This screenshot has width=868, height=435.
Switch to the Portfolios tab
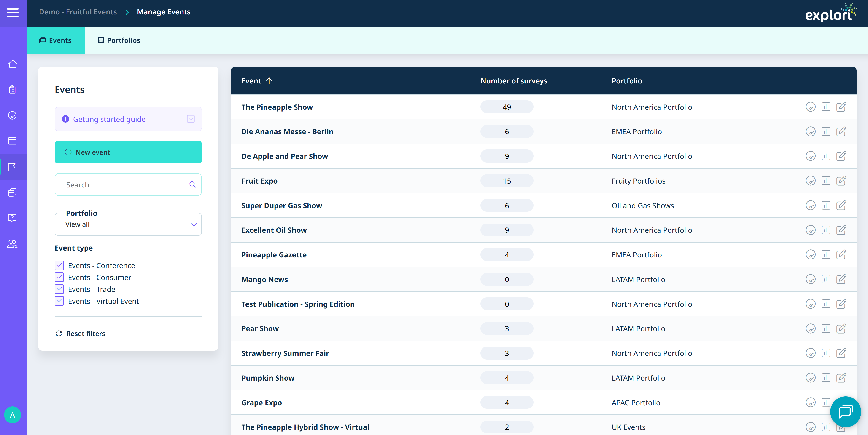[119, 40]
